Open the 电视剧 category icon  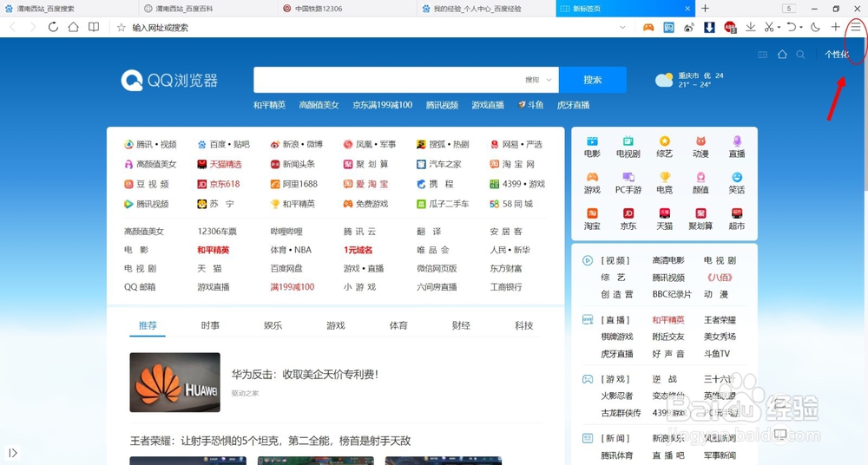click(x=628, y=147)
